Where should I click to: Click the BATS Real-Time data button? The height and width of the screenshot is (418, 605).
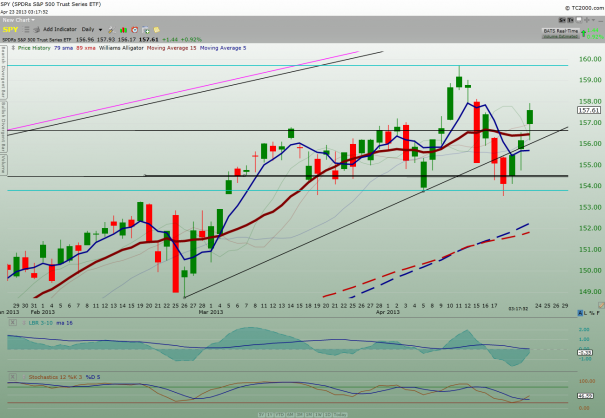click(x=561, y=31)
